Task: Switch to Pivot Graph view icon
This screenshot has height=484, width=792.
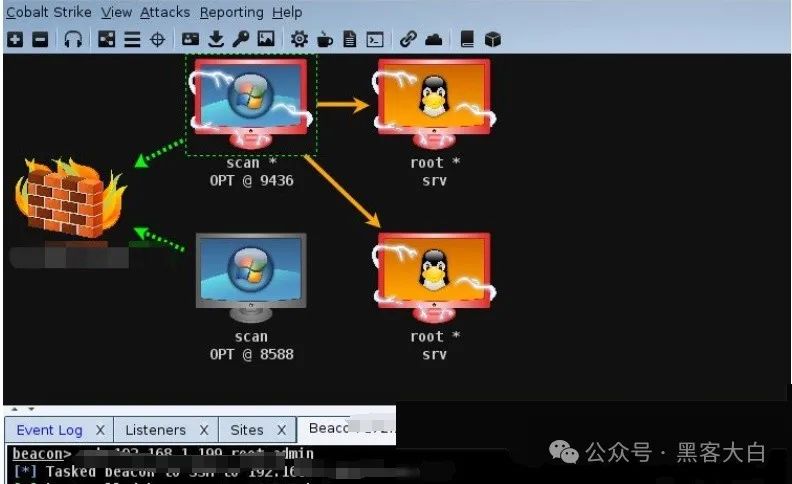Action: point(107,39)
